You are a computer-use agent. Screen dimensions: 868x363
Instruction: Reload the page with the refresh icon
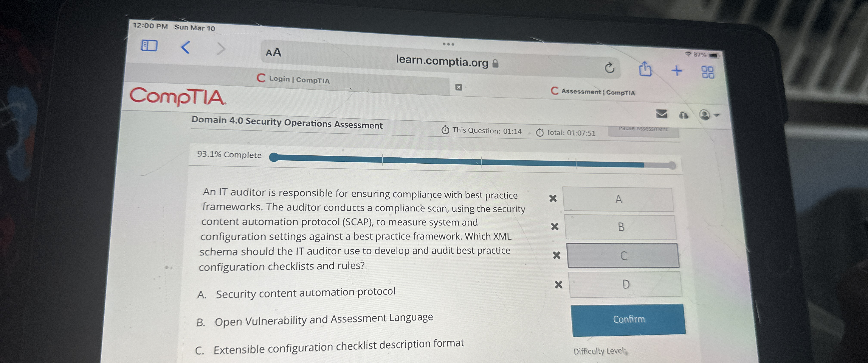click(609, 68)
